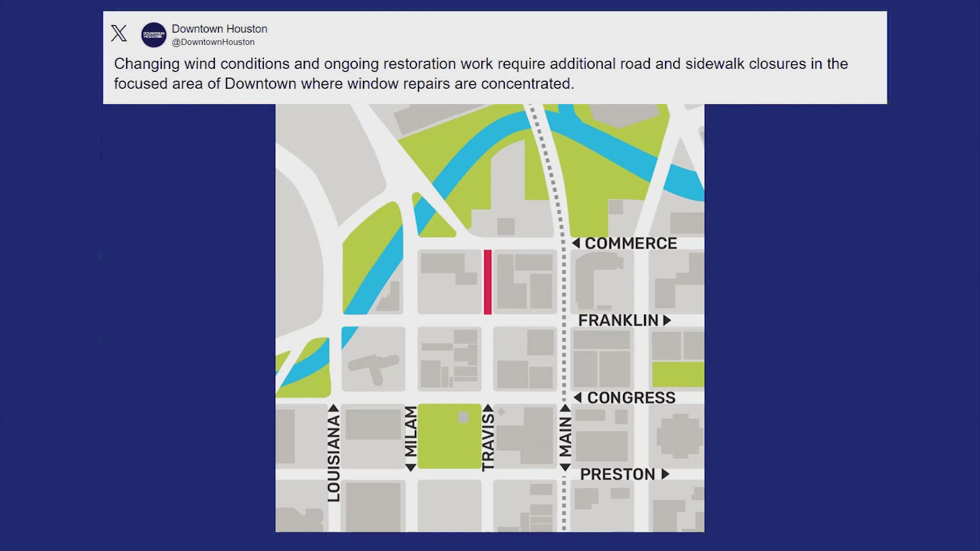Click the left arrow beside COMMERCE
Screen dimensions: 980x551
(x=576, y=243)
